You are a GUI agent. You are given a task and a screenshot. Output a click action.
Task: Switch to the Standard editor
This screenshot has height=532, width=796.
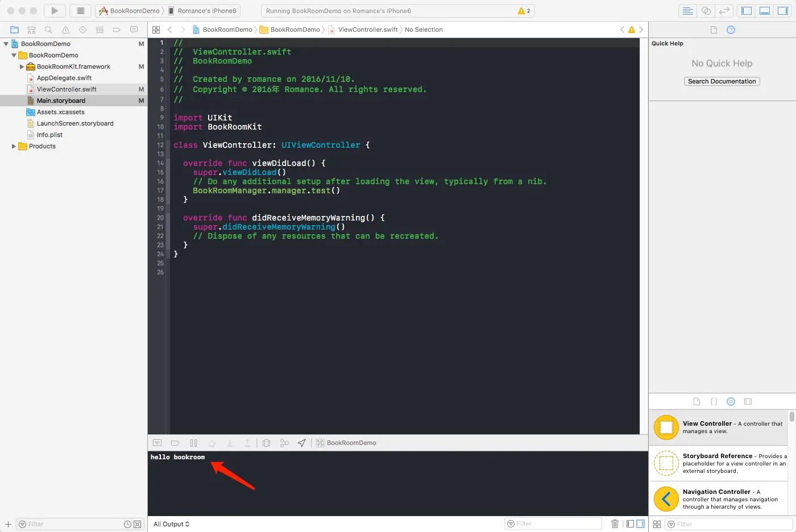tap(688, 11)
